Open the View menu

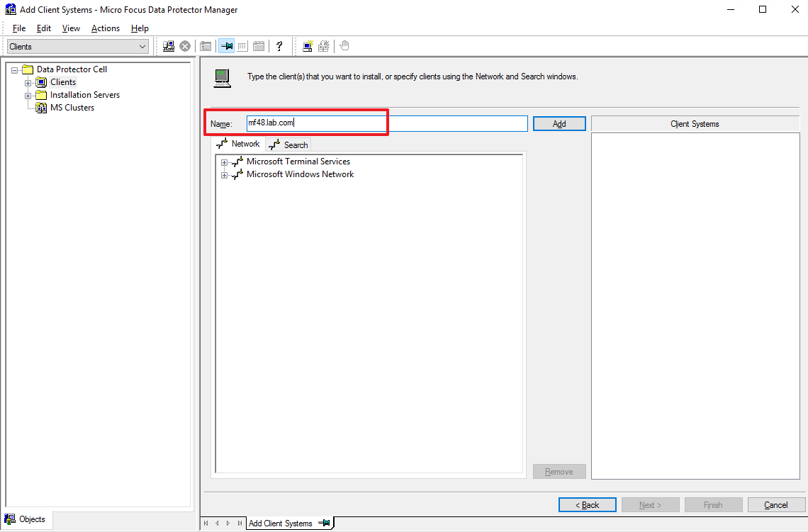[x=71, y=28]
